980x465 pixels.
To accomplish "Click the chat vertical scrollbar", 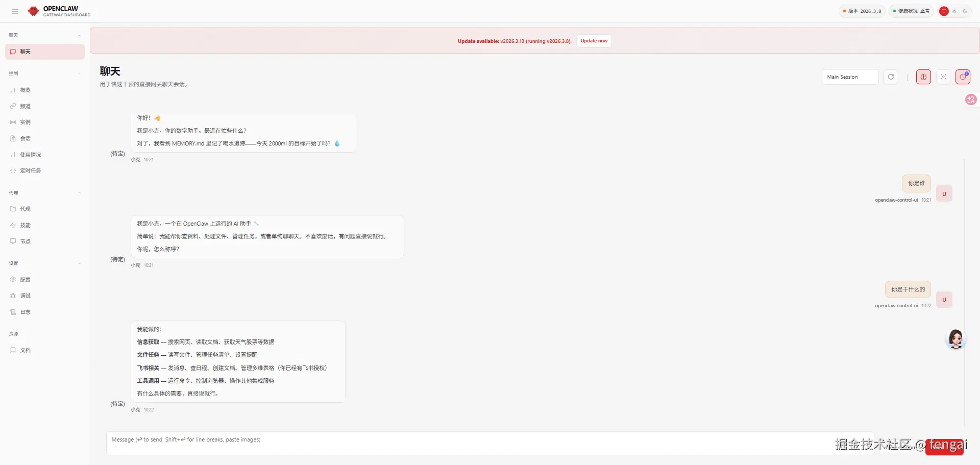I will 964,292.
